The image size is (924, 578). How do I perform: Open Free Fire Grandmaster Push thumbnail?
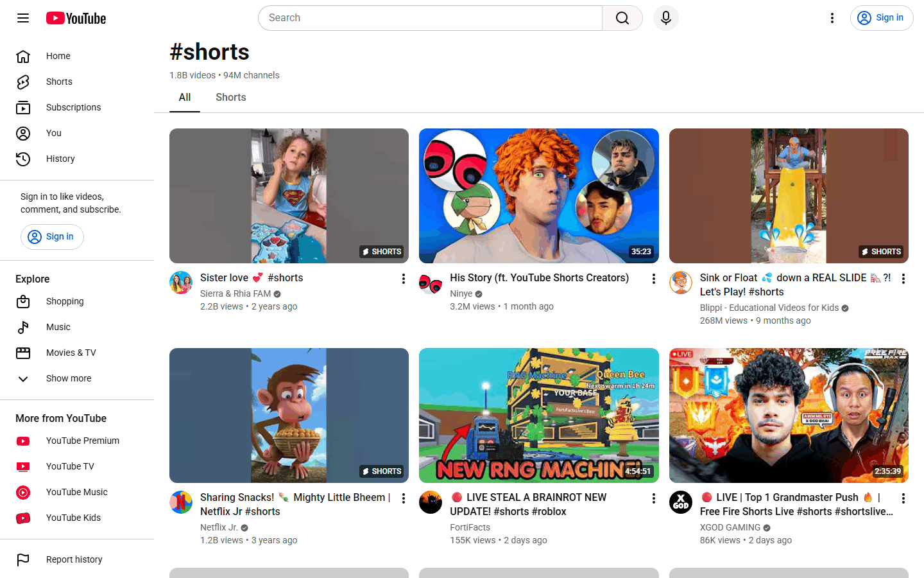coord(789,416)
